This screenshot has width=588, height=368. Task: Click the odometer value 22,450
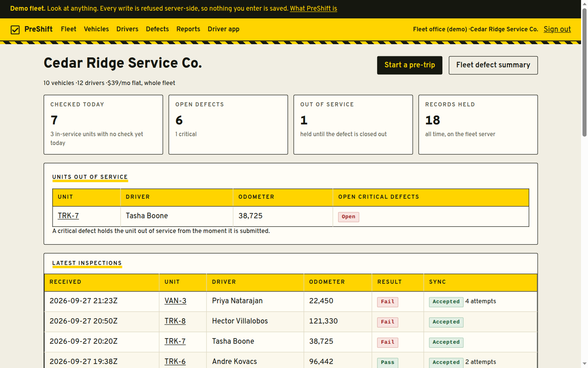[x=321, y=301]
